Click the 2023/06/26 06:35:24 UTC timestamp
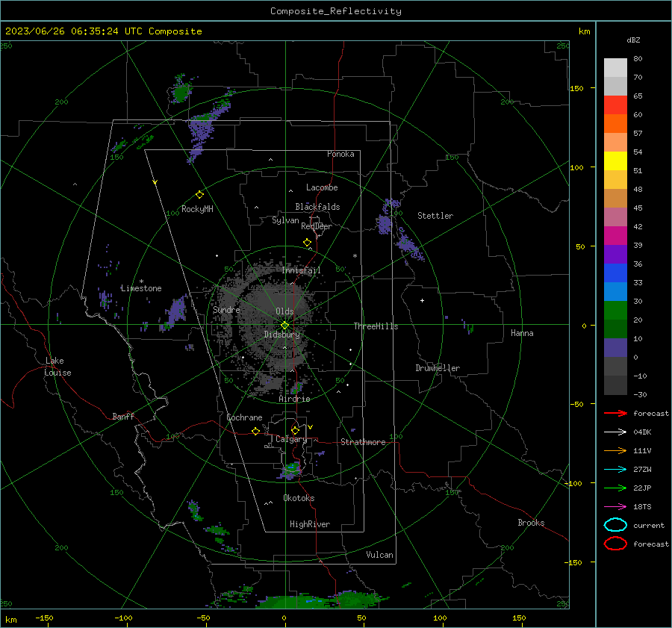Screen dimensions: 672x628 coord(103,31)
